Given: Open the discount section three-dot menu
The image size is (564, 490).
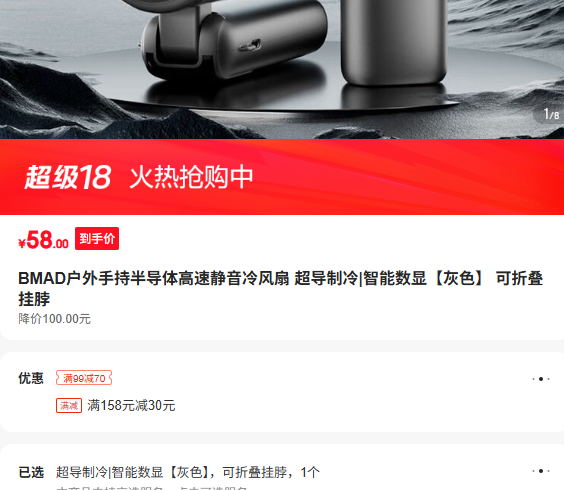Looking at the screenshot, I should point(541,379).
